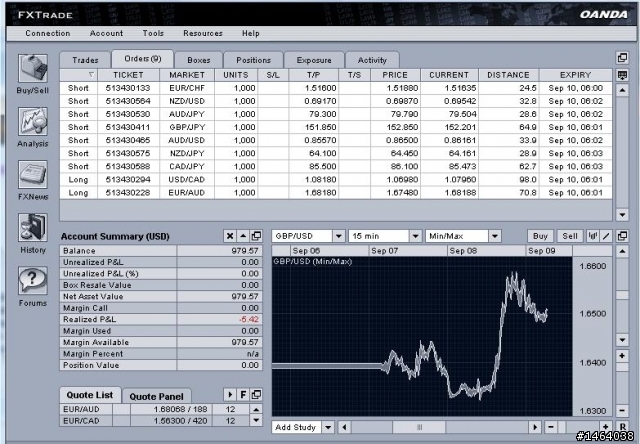
Task: Click the column settings icon beside EXPIRY
Action: [x=622, y=75]
